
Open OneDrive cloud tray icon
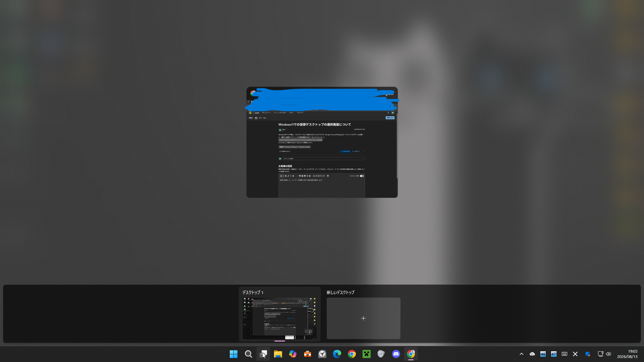pyautogui.click(x=532, y=354)
